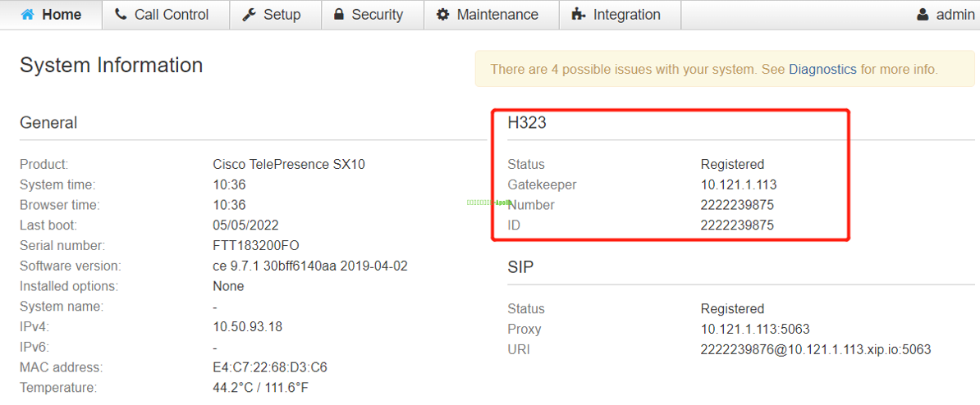Click the wrench icon beside Setup
Screen dimensions: 980x405
(250, 15)
